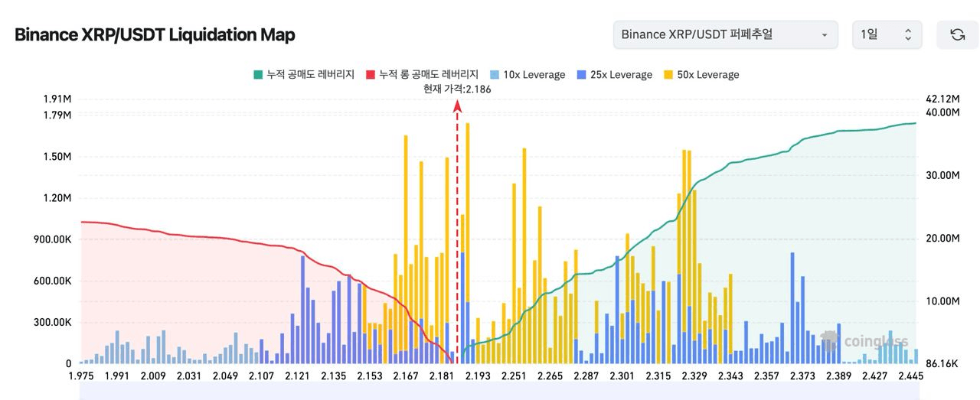Click the 2.107 price axis label
The image size is (980, 400).
[261, 376]
